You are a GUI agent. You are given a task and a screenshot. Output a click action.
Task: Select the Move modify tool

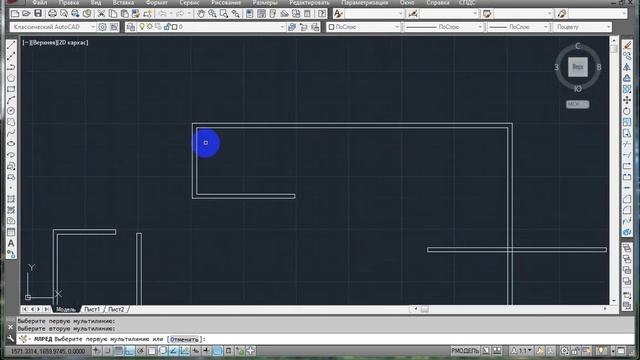click(x=627, y=100)
